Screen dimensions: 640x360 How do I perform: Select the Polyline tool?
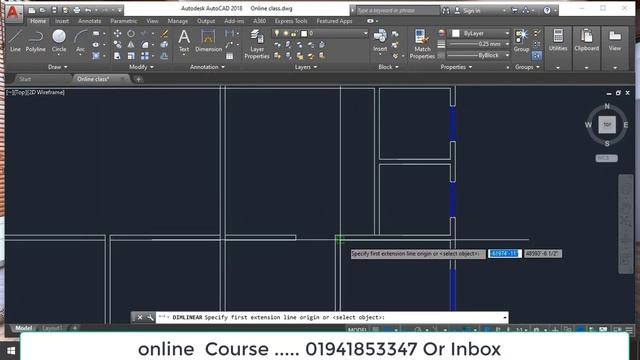click(36, 41)
